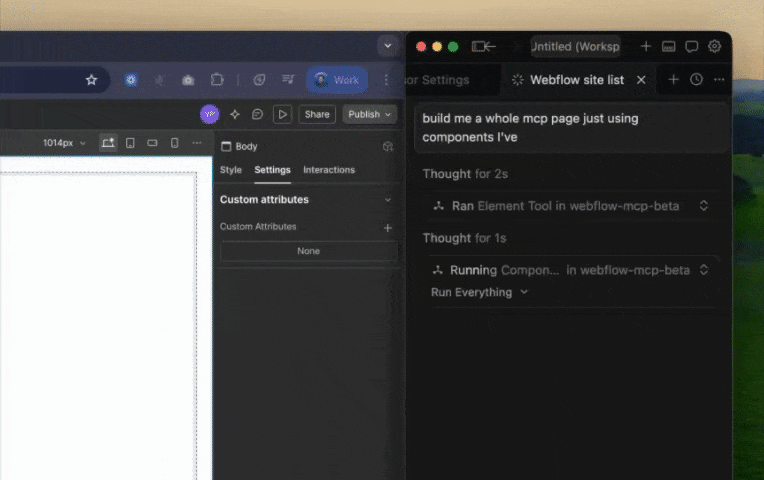The height and width of the screenshot is (480, 764).
Task: Select the Body element label
Action: [x=246, y=147]
